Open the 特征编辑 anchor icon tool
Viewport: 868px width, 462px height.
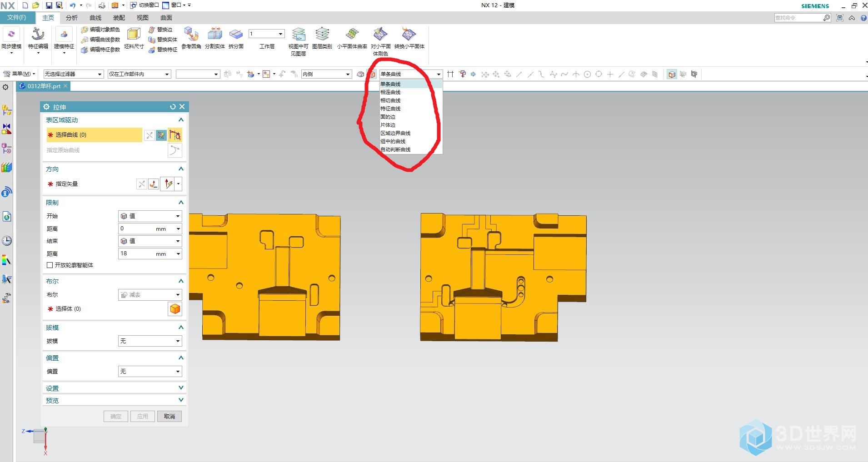click(x=38, y=40)
